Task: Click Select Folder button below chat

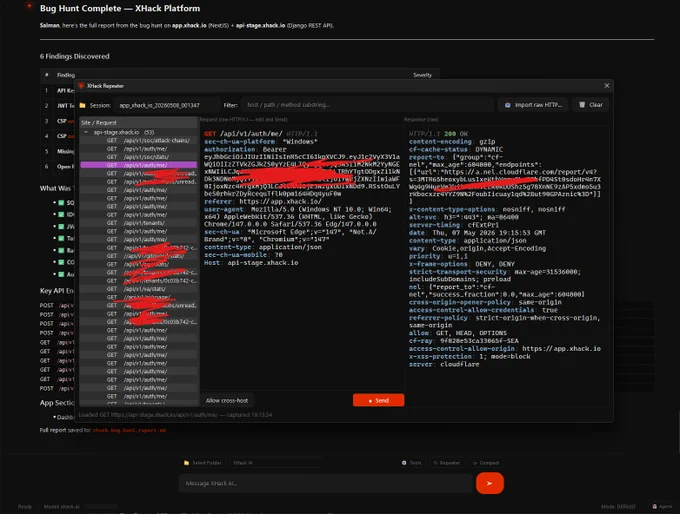Action: pyautogui.click(x=203, y=463)
